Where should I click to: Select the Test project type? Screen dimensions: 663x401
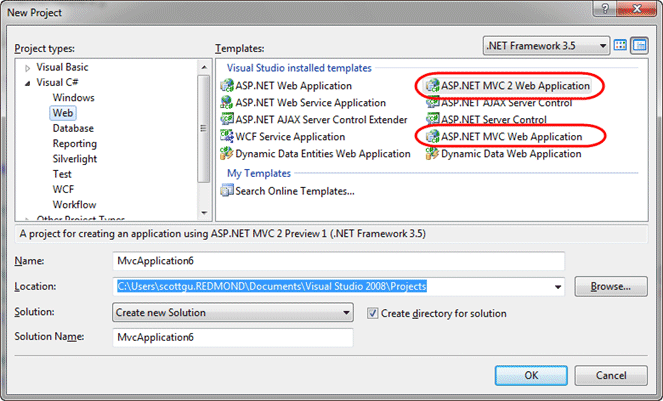tap(62, 174)
